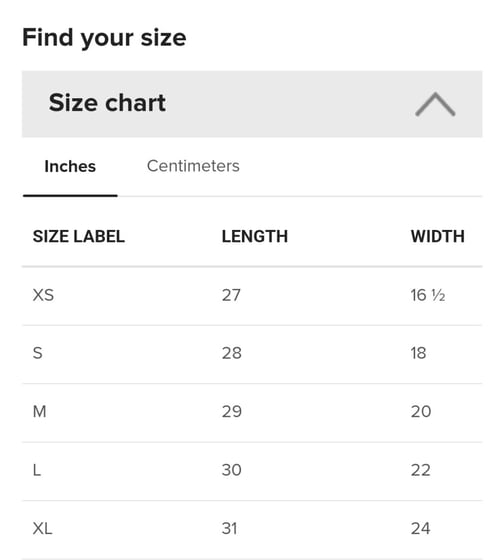Click the S width value 18

click(x=418, y=353)
